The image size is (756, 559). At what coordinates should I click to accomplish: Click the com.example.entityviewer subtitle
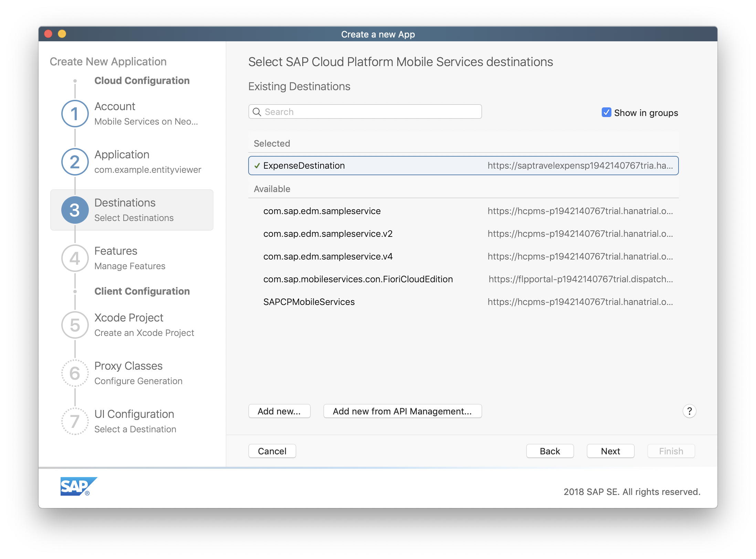click(x=148, y=170)
